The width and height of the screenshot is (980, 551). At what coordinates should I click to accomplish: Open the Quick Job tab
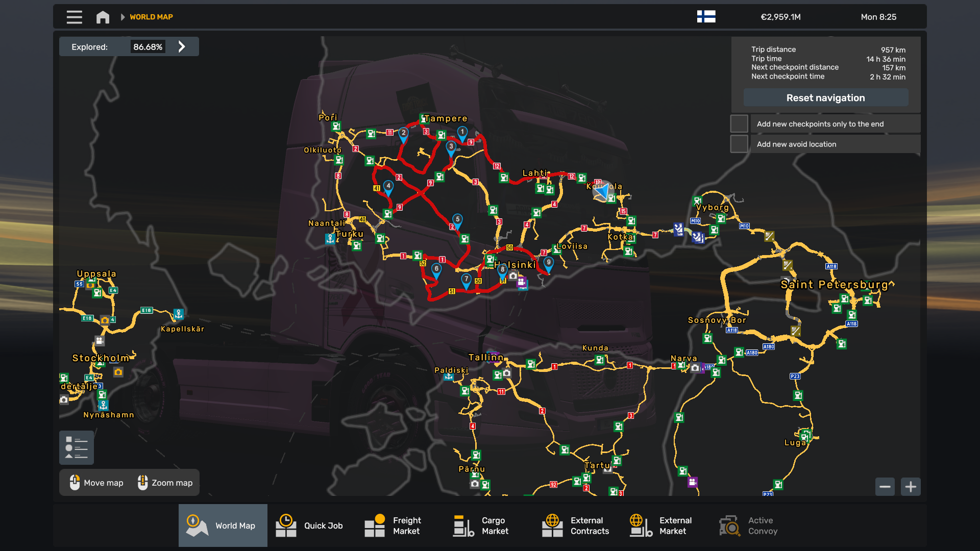pos(311,525)
